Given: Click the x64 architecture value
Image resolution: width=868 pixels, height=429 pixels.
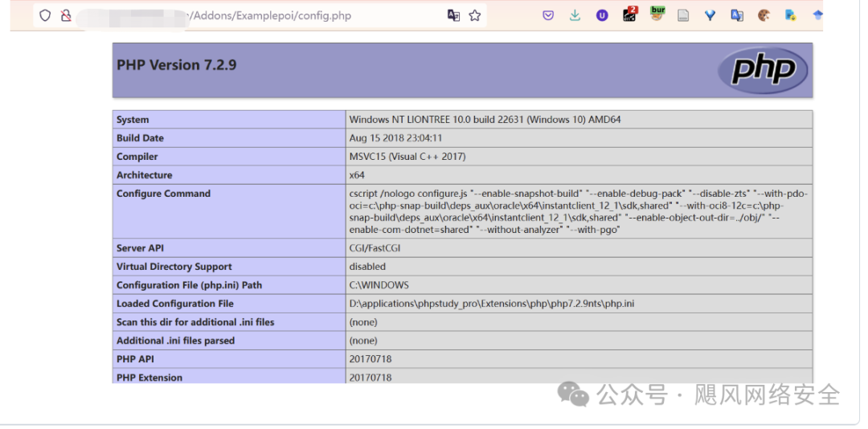Looking at the screenshot, I should [x=357, y=175].
